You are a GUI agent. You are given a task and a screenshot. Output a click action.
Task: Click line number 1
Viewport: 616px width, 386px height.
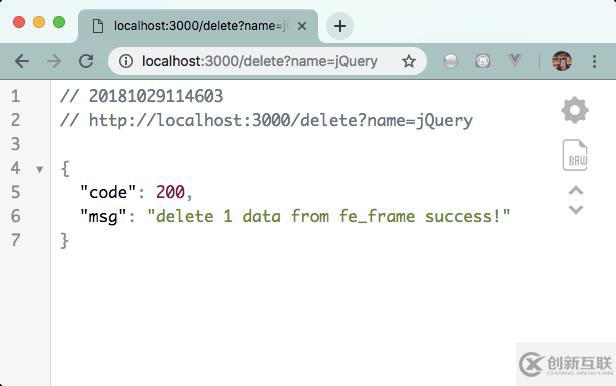(x=15, y=96)
